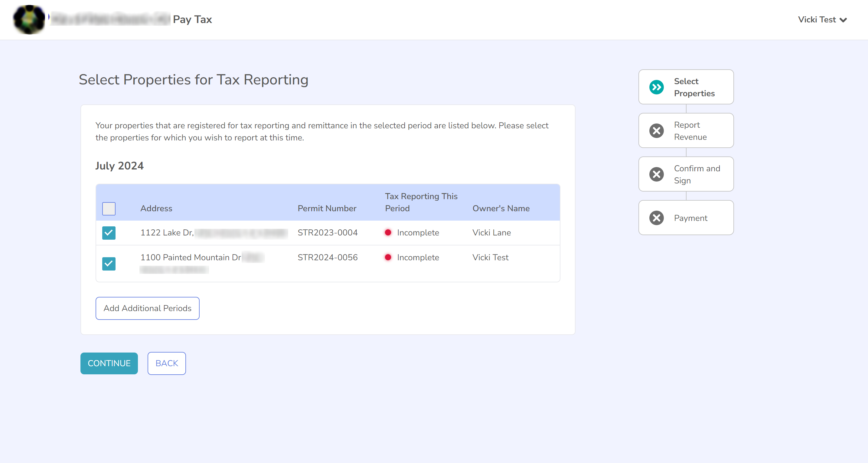
Task: Click Incomplete status text for Vicki Lane row
Action: tap(418, 233)
